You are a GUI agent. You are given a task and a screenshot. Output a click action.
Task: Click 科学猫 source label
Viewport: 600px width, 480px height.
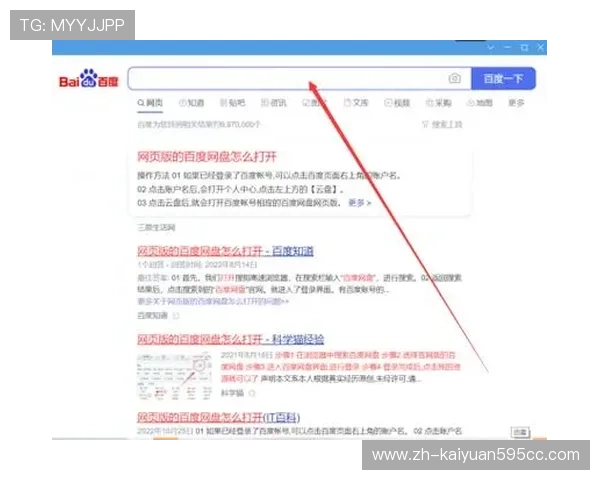tap(232, 393)
